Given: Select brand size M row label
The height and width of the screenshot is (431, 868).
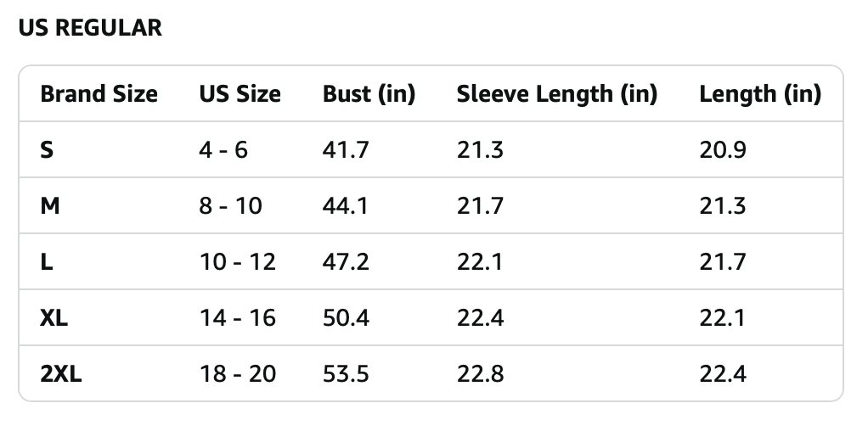Looking at the screenshot, I should coord(50,206).
